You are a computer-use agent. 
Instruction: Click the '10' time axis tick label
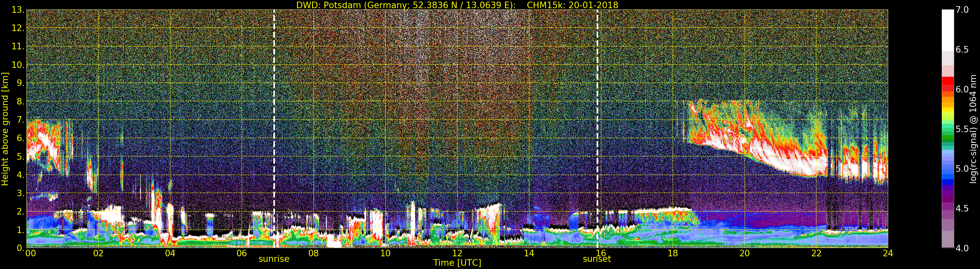[385, 253]
